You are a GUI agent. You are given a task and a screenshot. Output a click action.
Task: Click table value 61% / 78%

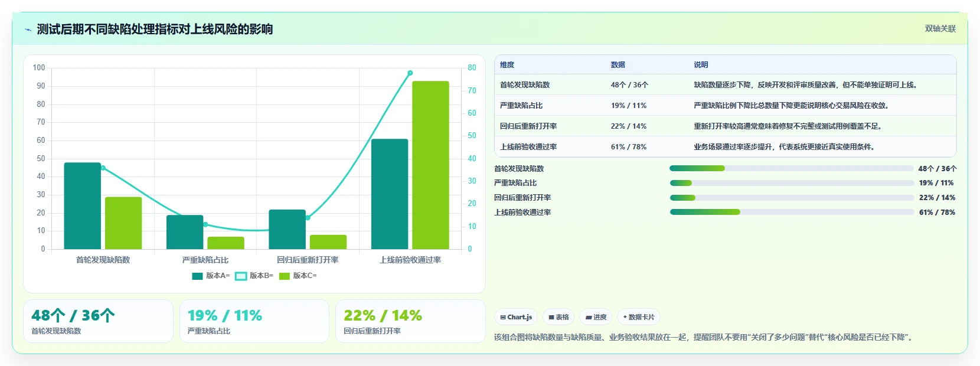[x=629, y=147]
